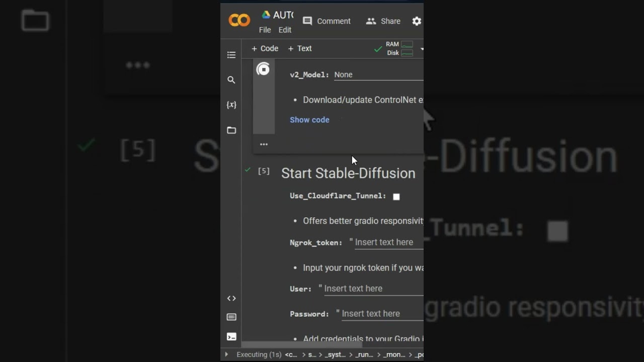Open the cell's three-dot options menu
Viewport: 644px width, 362px height.
pos(264,144)
